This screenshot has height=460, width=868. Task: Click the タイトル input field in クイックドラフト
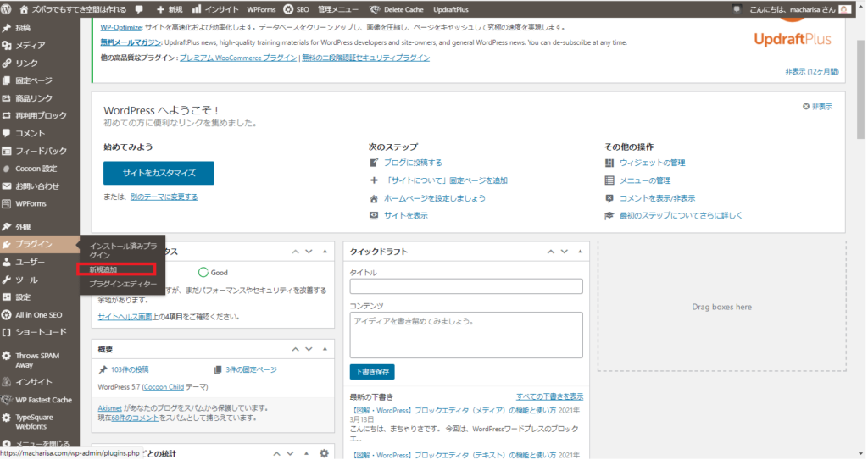pyautogui.click(x=465, y=287)
